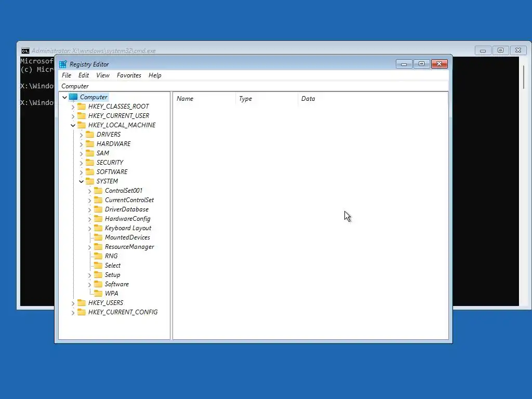532x399 pixels.
Task: Open the File menu
Action: (x=66, y=75)
